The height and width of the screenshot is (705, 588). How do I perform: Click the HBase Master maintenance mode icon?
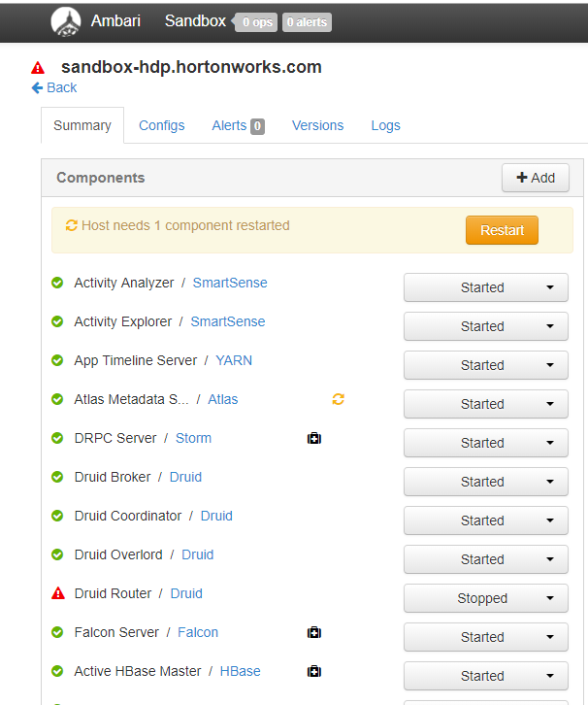(313, 671)
